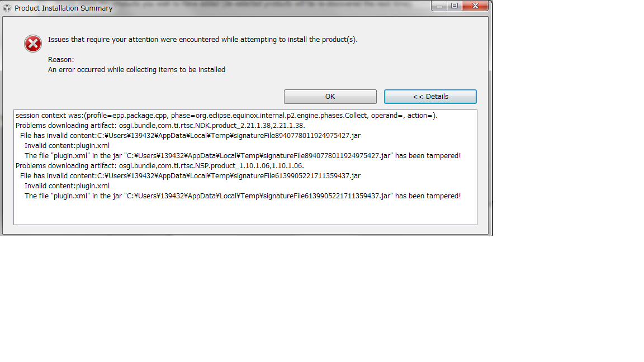
Task: Click the red error X icon
Action: coord(33,44)
